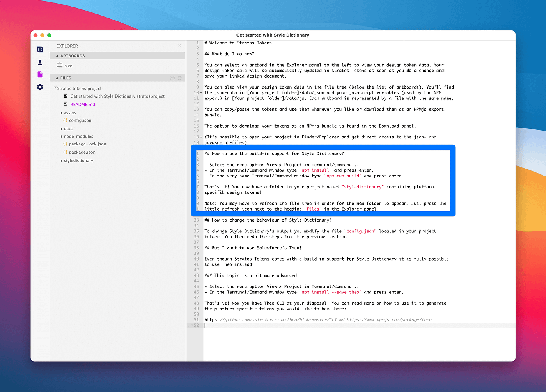This screenshot has height=392, width=546.
Task: Open the purple document panel in sidebar
Action: 40,74
